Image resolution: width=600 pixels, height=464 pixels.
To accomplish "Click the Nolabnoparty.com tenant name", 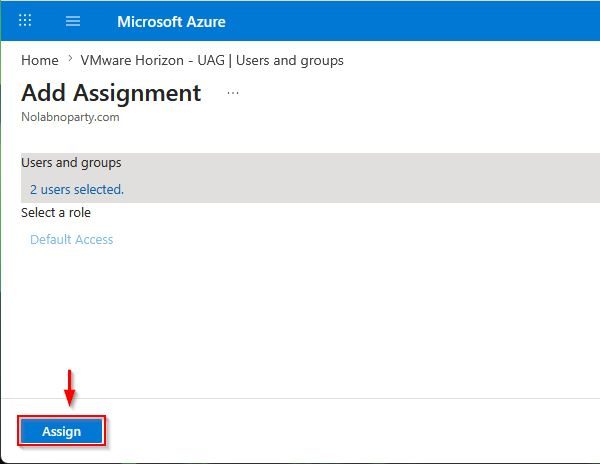I will 70,117.
